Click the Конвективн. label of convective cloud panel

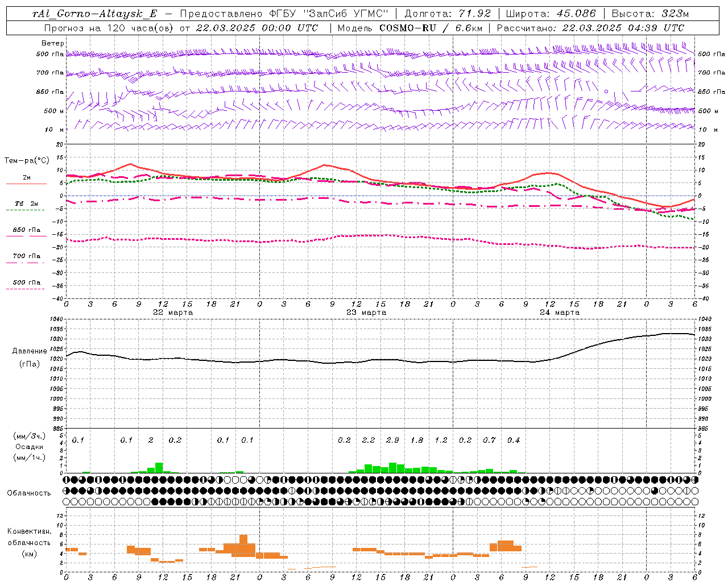tap(29, 531)
